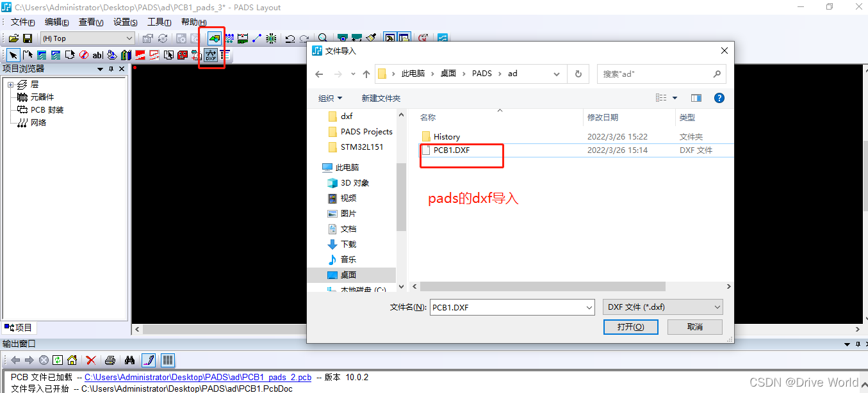This screenshot has height=393, width=868.
Task: Select the PCB 封装 tree item
Action: (47, 110)
